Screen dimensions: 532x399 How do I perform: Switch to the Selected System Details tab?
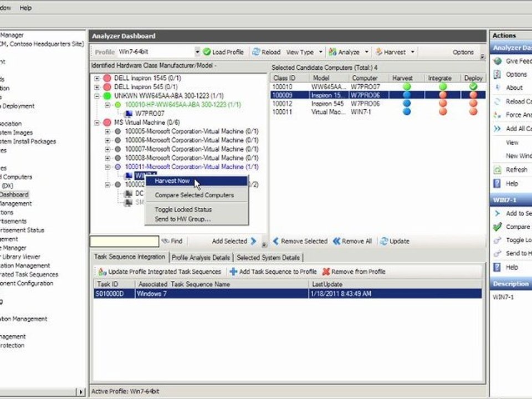(268, 258)
